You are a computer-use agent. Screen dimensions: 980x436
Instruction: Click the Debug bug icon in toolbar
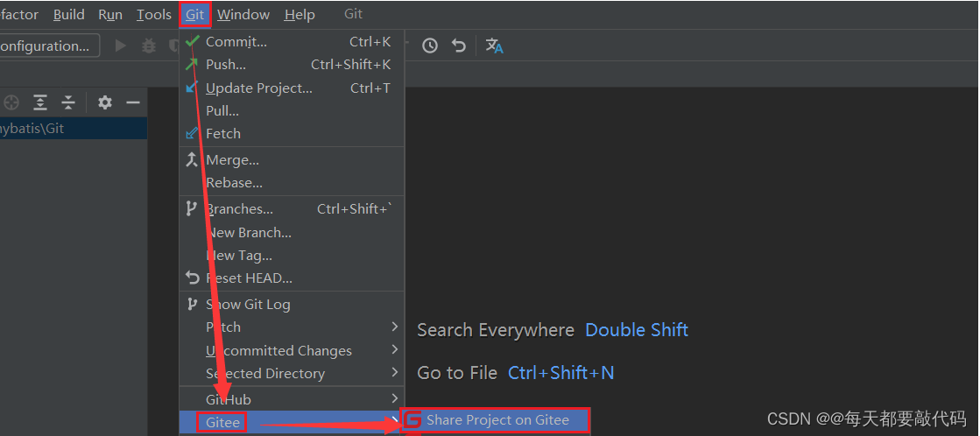(149, 46)
